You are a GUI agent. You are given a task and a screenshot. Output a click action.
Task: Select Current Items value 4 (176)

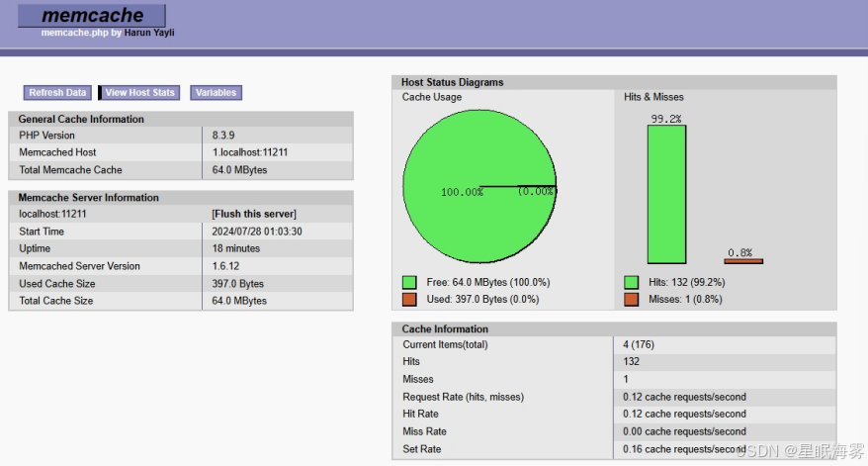click(639, 344)
